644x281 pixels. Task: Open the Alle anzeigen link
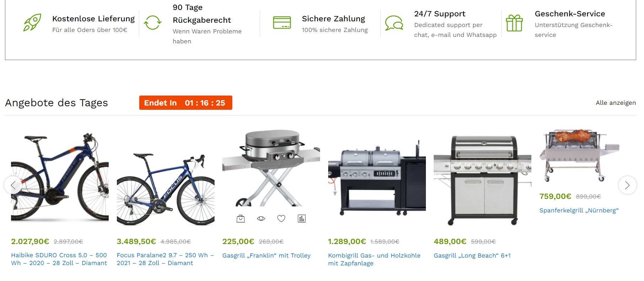[x=616, y=103]
